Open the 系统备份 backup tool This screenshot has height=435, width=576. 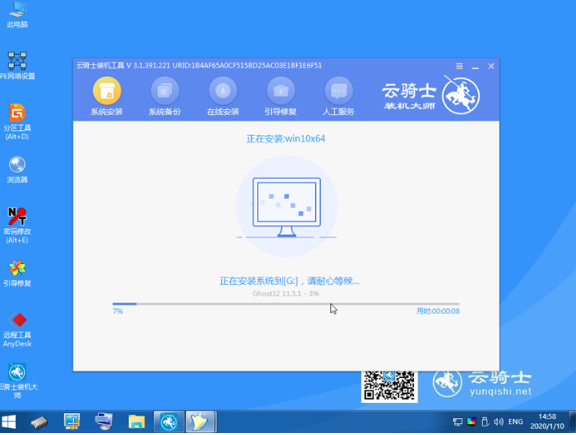(x=165, y=96)
